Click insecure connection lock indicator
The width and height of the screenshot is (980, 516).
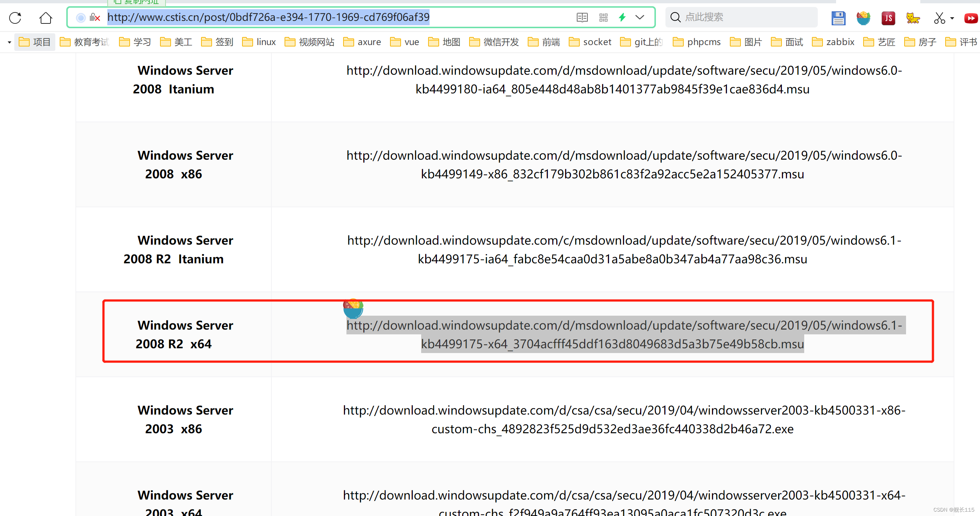(94, 18)
